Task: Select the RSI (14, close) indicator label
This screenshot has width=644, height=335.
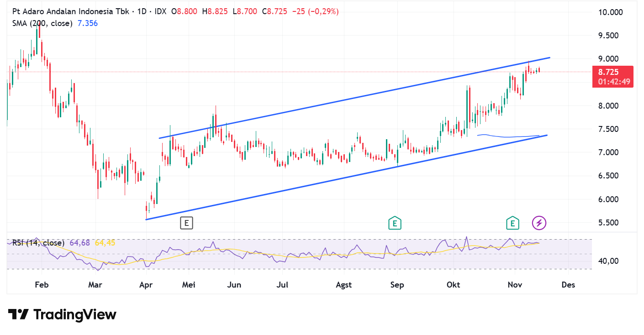Action: coord(38,243)
